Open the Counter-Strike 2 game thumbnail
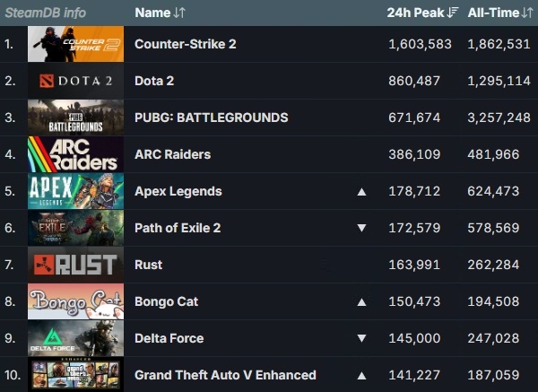 click(x=75, y=44)
